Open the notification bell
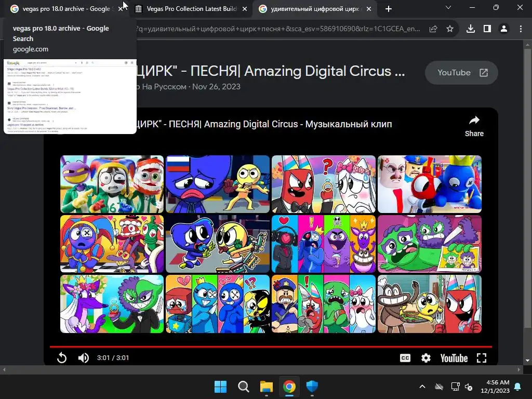The image size is (532, 399). pos(518,387)
